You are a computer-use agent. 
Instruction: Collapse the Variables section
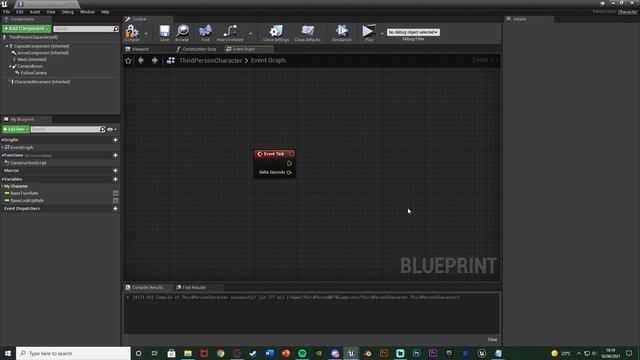coord(3,179)
